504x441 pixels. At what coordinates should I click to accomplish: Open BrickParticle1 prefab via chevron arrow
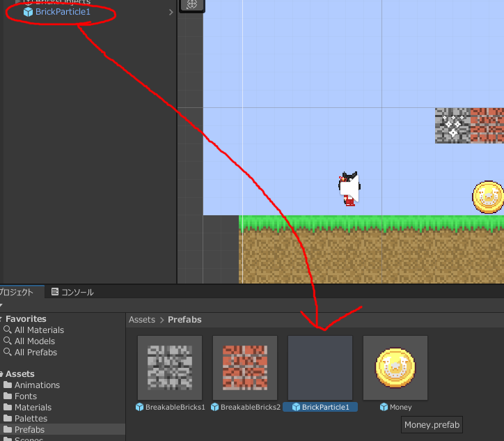[171, 13]
